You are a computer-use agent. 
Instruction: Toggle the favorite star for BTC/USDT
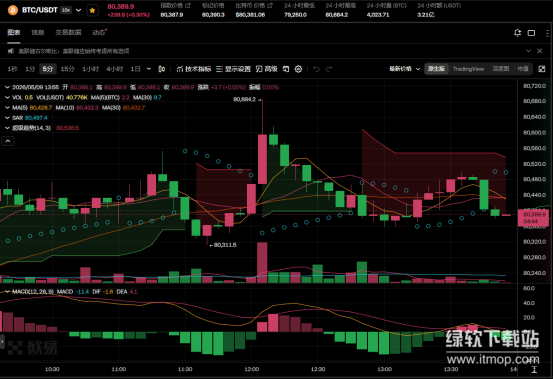pos(92,10)
